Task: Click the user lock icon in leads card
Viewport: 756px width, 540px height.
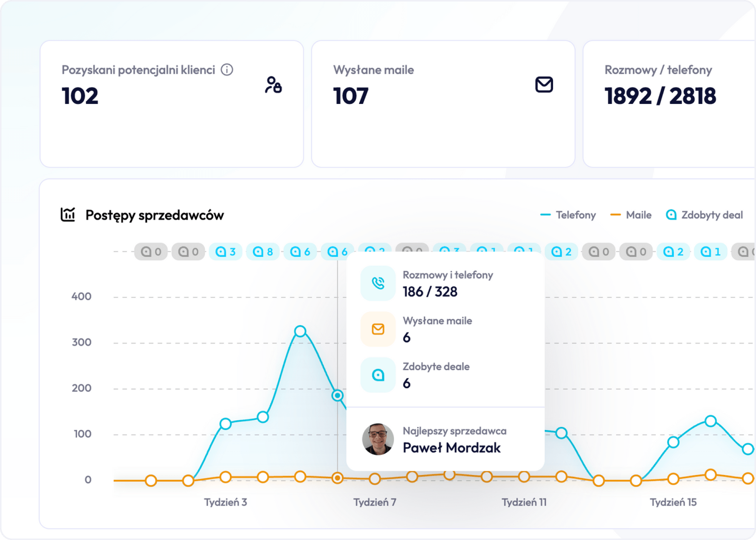Action: point(273,85)
